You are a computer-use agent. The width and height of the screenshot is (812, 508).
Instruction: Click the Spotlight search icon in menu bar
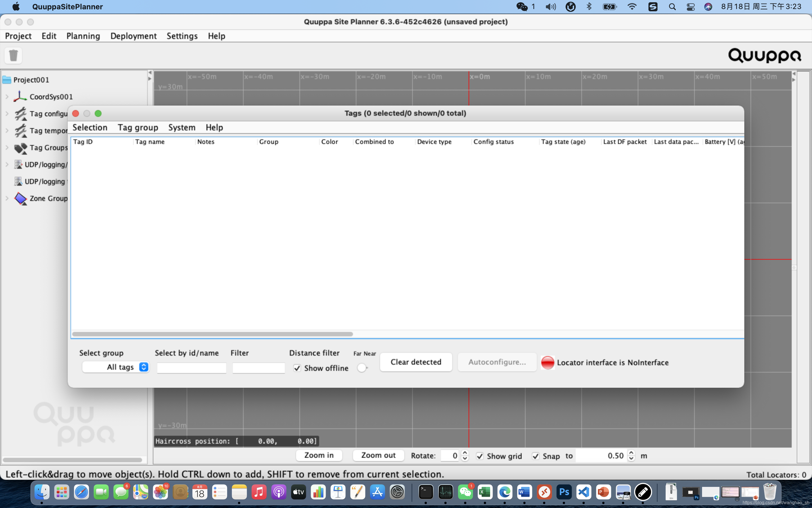[x=672, y=7]
